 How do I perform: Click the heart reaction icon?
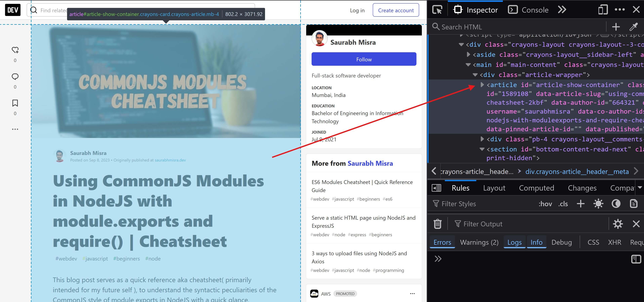[x=15, y=50]
